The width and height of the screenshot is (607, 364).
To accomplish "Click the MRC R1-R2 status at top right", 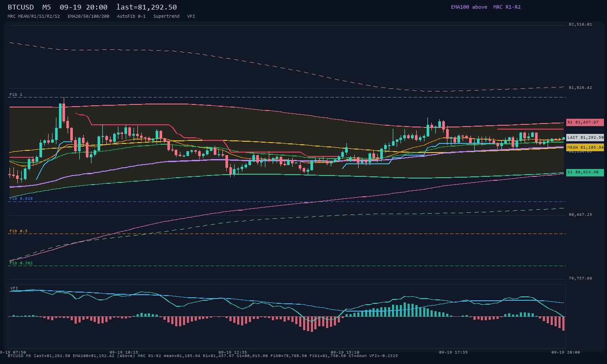I will (x=507, y=7).
